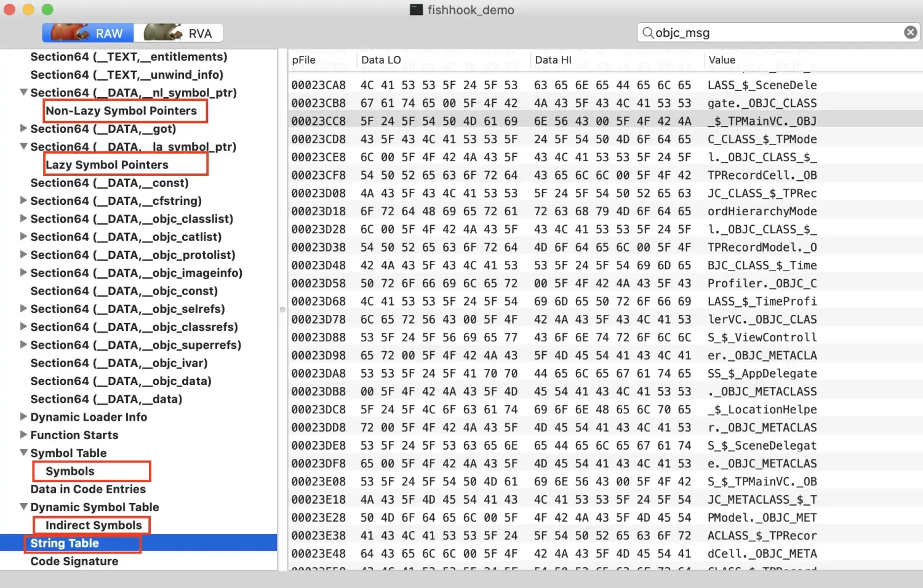The width and height of the screenshot is (923, 588).
Task: Open the Symbols tree entry
Action: point(70,471)
